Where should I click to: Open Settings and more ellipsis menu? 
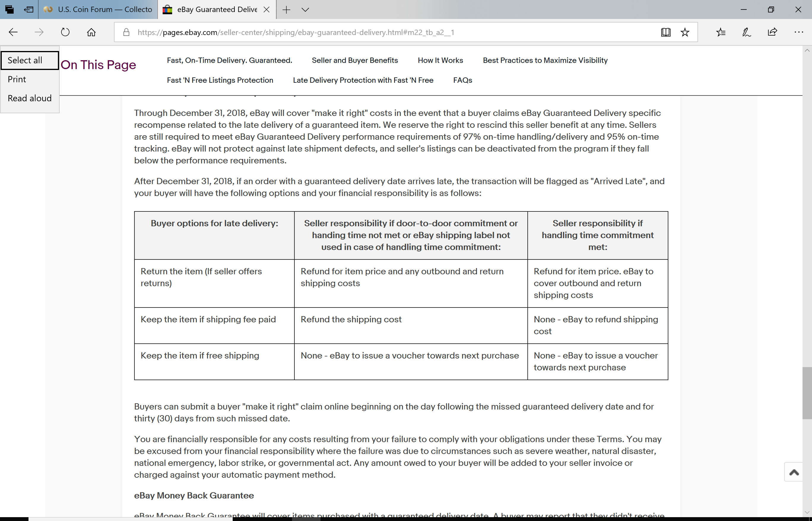click(798, 32)
